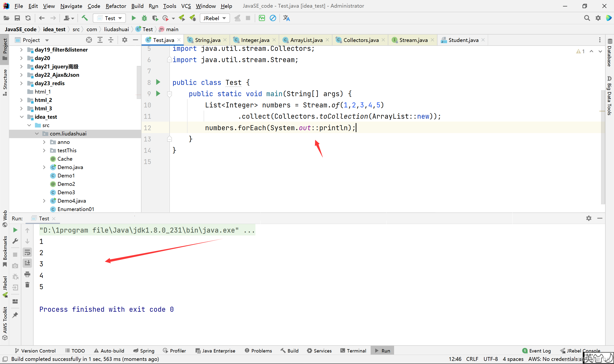Close the Test.java editor tab
Viewport: 614px width, 364px height.
point(179,40)
